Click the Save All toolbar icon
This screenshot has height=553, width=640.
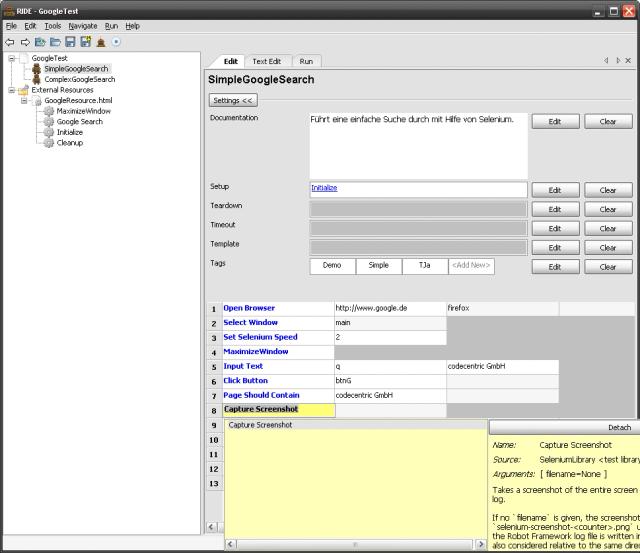85,42
